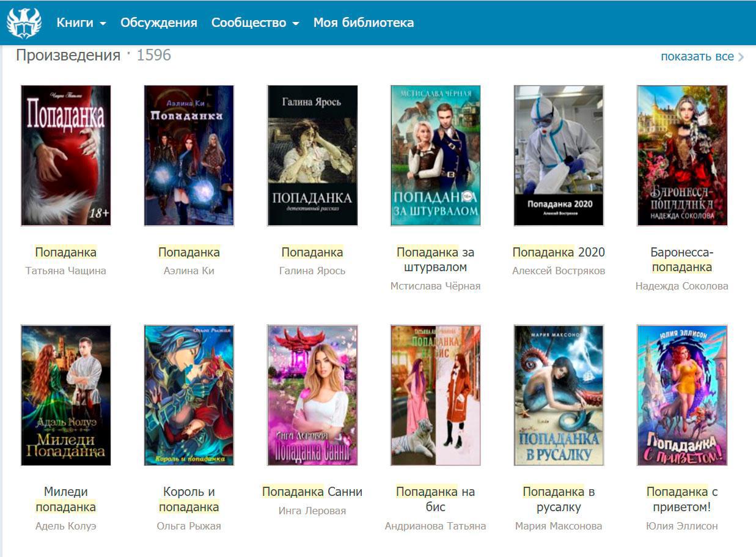
Task: Open Баронесса-попаданка cover image
Action: (x=681, y=156)
